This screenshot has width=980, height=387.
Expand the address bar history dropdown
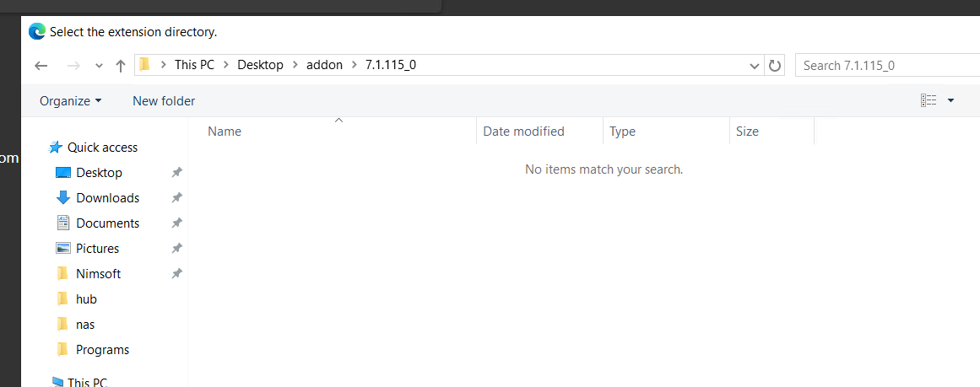coord(755,66)
